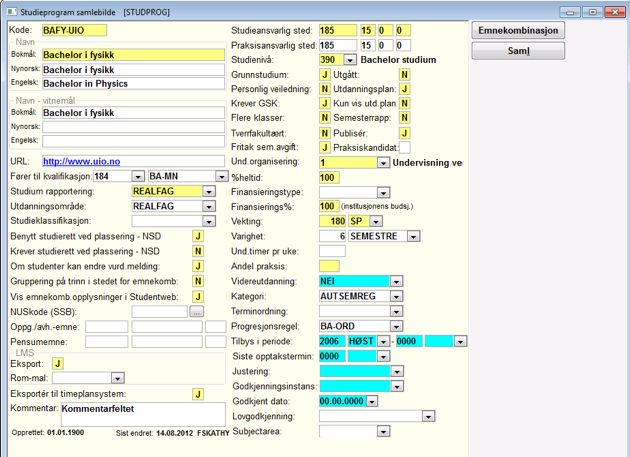Image resolution: width=630 pixels, height=457 pixels.
Task: Expand the Kategori AUTSEMREG dropdown
Action: coord(396,296)
